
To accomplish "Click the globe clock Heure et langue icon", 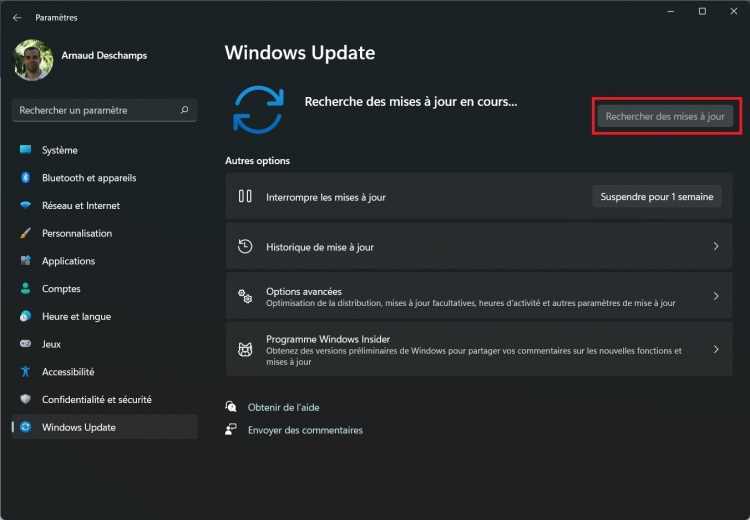I will pyautogui.click(x=25, y=316).
